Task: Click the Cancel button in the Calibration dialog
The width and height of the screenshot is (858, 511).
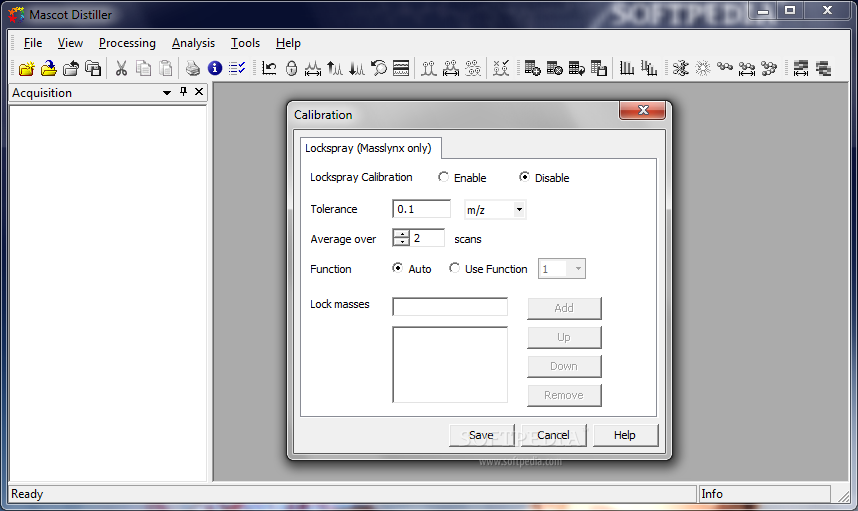Action: [553, 435]
